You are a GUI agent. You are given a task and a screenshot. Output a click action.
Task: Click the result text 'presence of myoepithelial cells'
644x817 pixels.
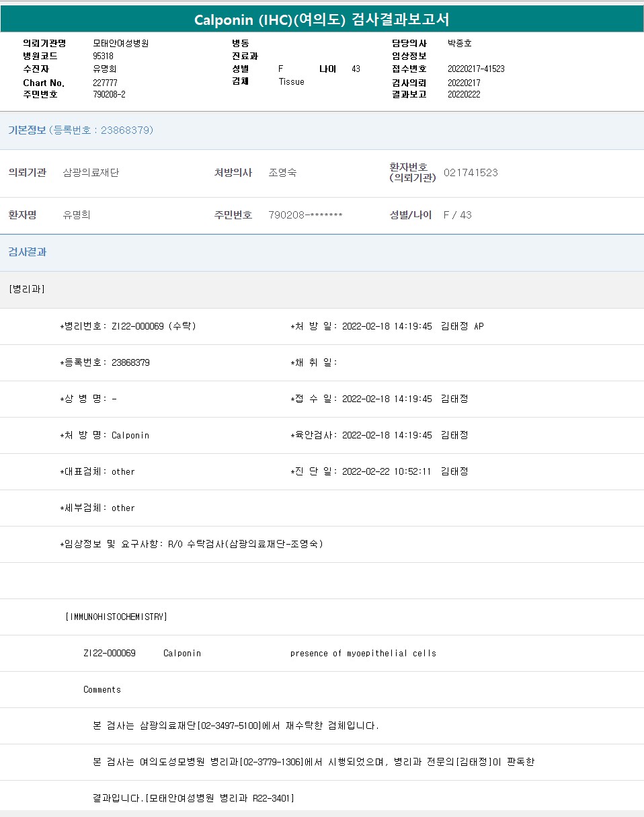363,653
